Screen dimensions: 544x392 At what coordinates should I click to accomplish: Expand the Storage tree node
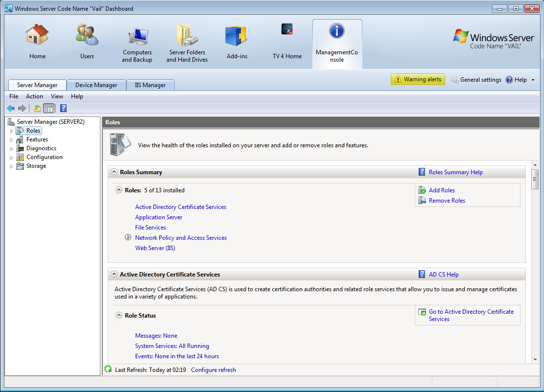(x=11, y=166)
